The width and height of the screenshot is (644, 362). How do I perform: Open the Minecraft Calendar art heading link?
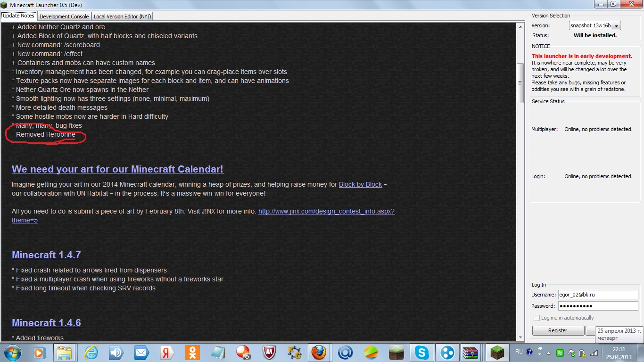(117, 169)
